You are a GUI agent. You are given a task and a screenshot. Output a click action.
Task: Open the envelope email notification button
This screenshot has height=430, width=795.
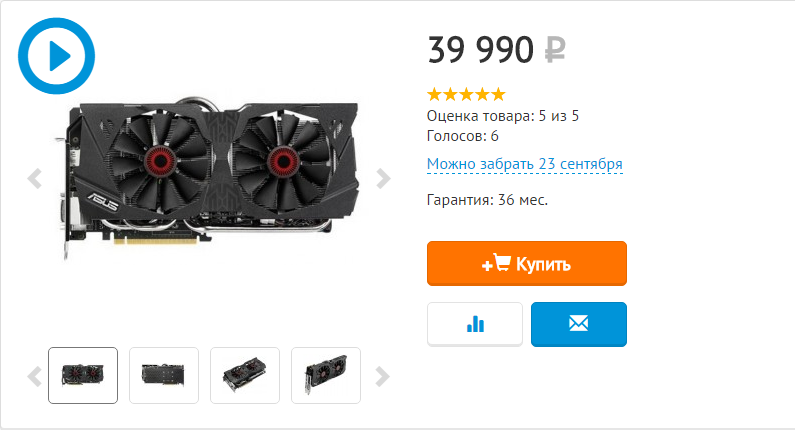pyautogui.click(x=579, y=324)
